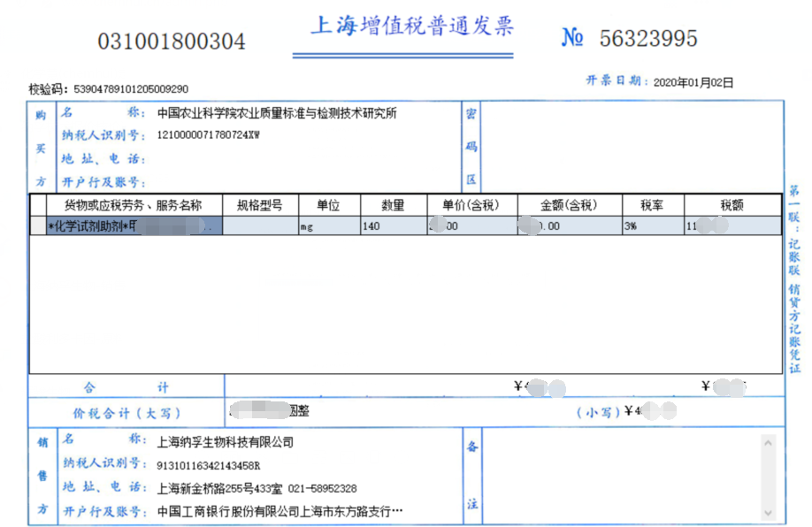Click the invoice date 2020年01月02日

point(693,82)
